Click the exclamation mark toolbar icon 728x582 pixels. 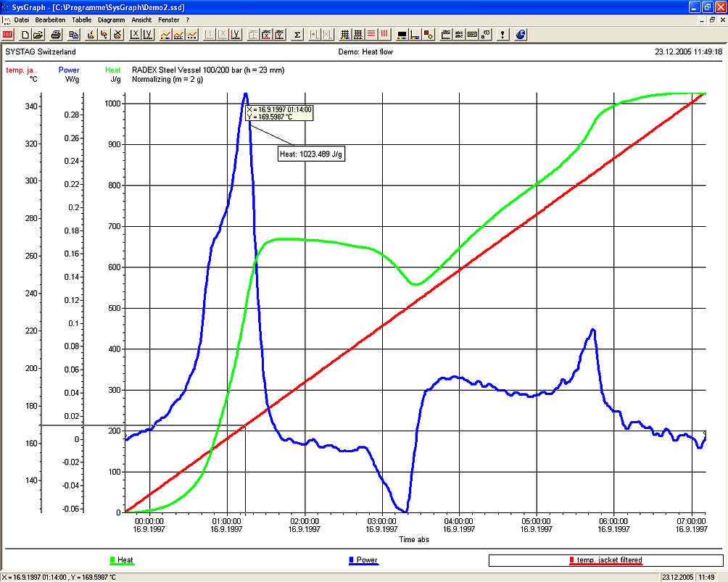[502, 34]
